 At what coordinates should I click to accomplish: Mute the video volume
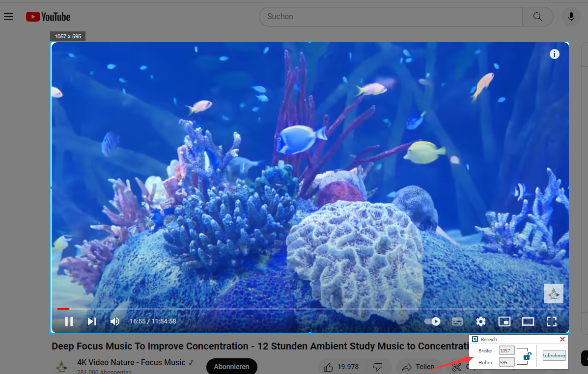(115, 321)
